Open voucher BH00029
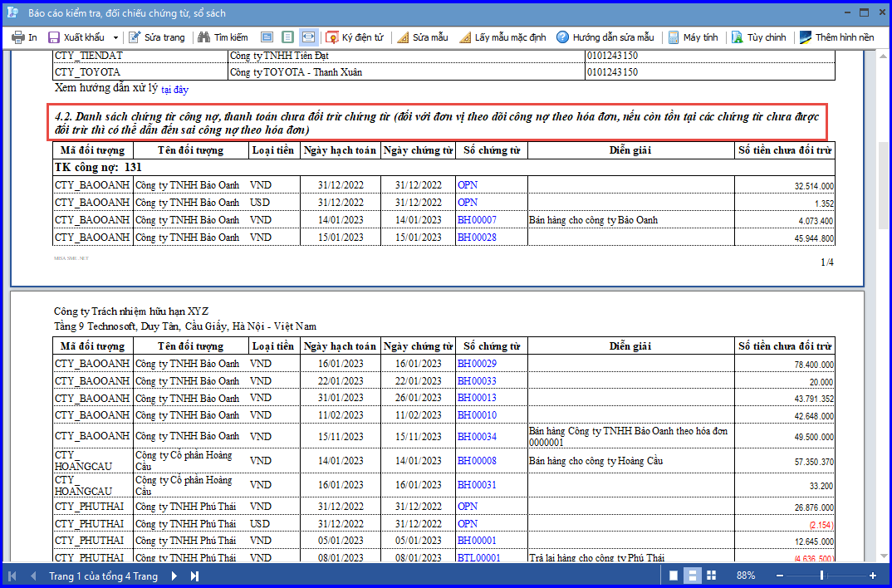Image resolution: width=892 pixels, height=588 pixels. click(x=477, y=364)
